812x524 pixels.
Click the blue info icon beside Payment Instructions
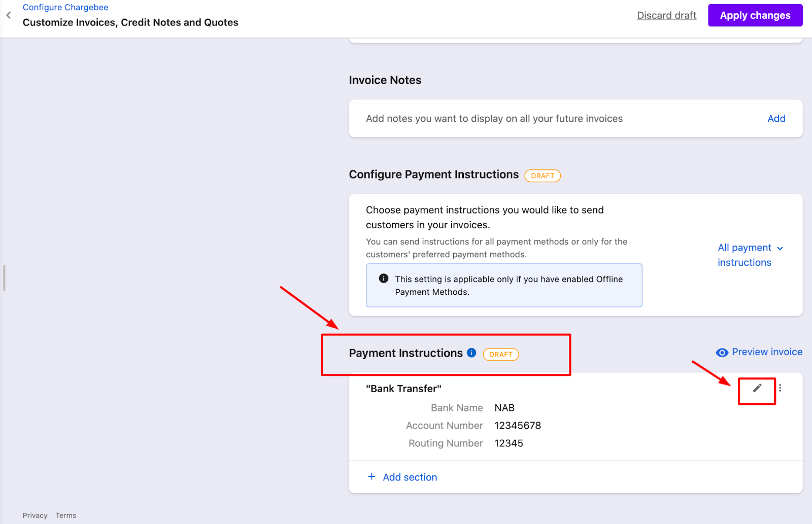point(471,353)
